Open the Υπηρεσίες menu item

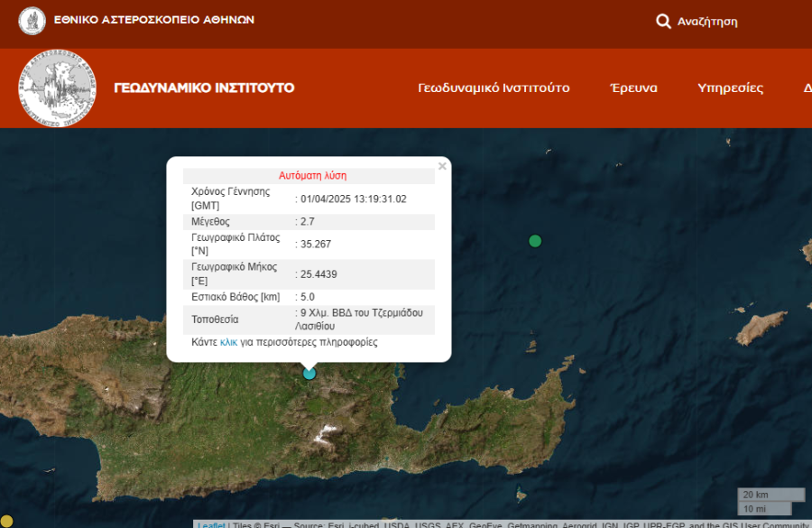pyautogui.click(x=730, y=88)
